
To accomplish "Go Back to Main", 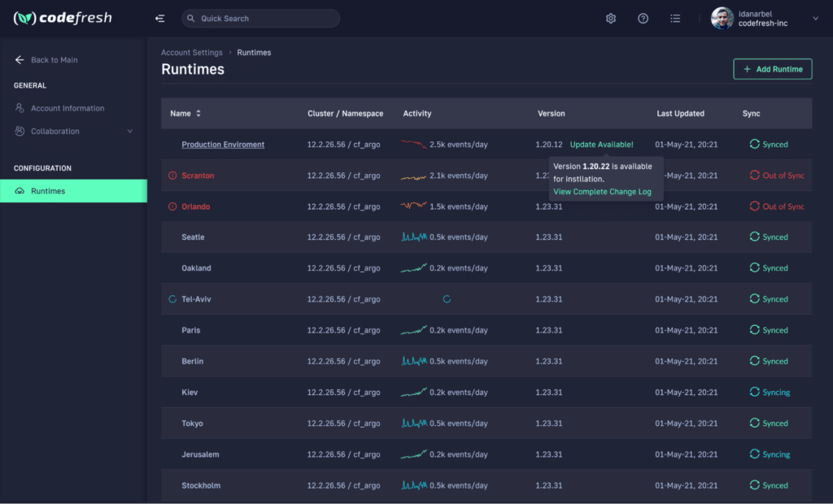I will click(x=54, y=60).
